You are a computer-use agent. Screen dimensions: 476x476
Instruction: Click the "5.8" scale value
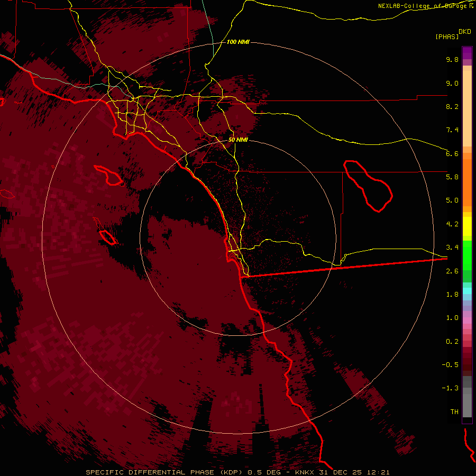pyautogui.click(x=452, y=177)
